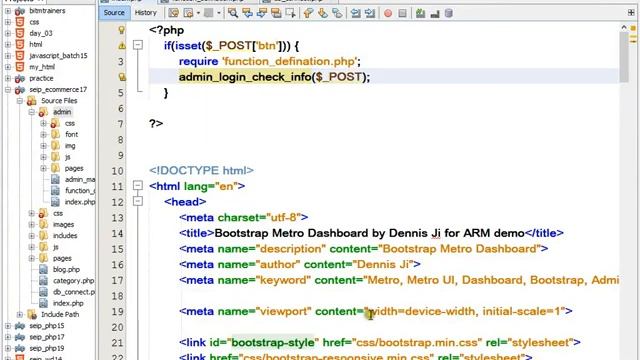The image size is (640, 360).
Task: Click the HTML5 icon of css project
Action: pyautogui.click(x=20, y=22)
